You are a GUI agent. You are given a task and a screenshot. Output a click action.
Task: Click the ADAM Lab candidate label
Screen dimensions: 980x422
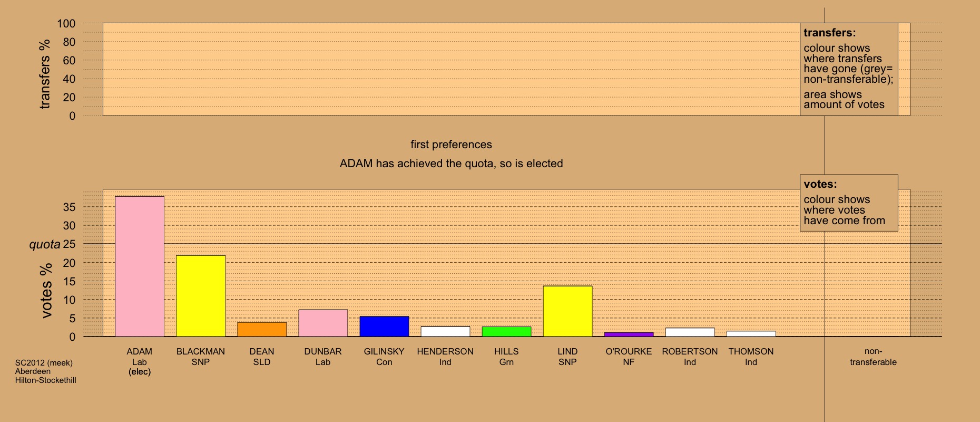[140, 361]
